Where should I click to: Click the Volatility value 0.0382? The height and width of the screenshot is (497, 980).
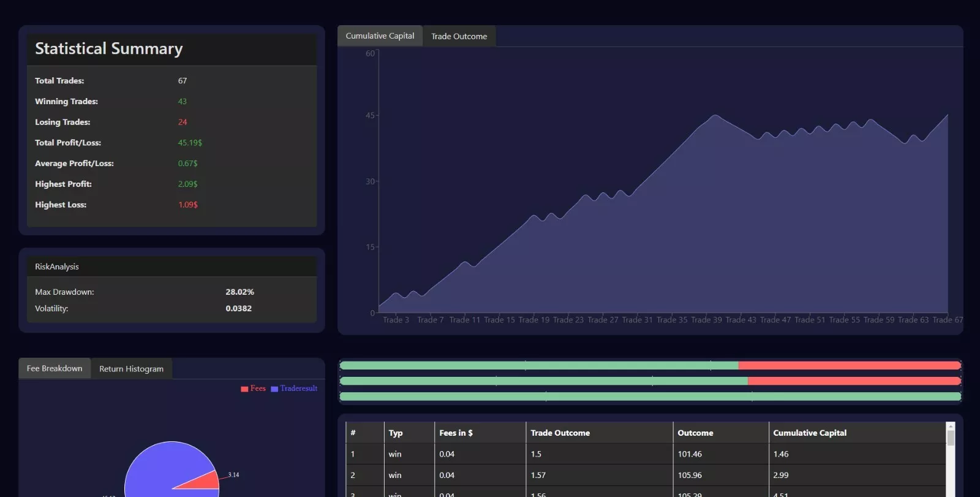coord(238,308)
